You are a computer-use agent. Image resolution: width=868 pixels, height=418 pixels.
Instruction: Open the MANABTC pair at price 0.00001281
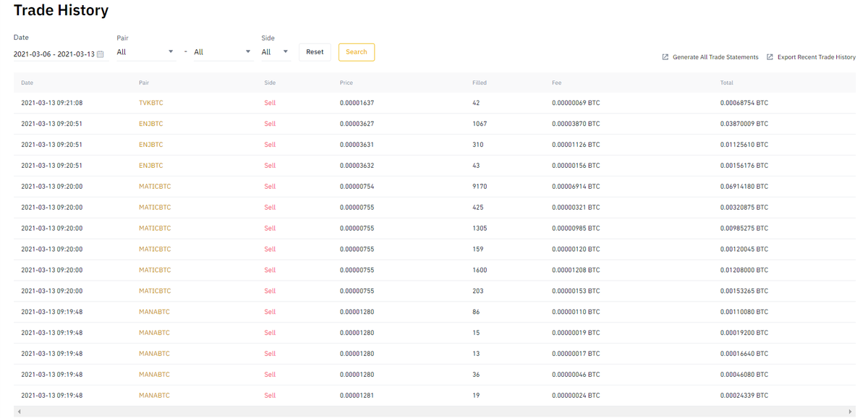pyautogui.click(x=154, y=396)
